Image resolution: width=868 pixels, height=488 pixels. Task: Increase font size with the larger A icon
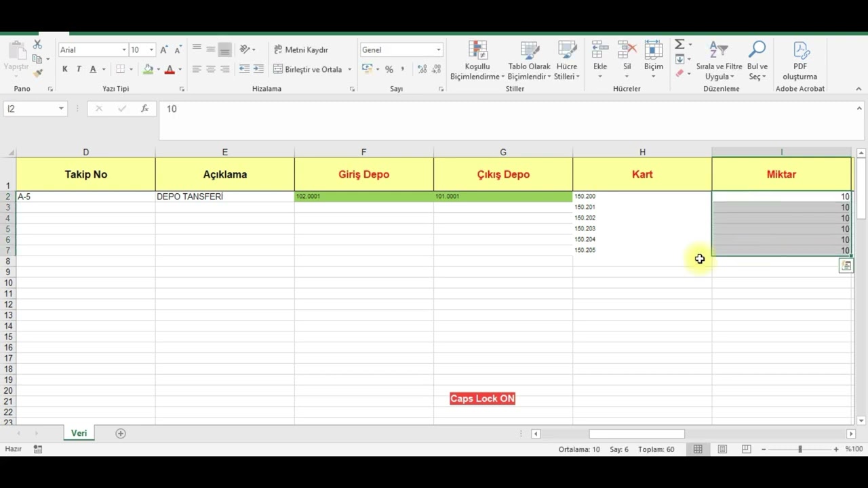[164, 49]
